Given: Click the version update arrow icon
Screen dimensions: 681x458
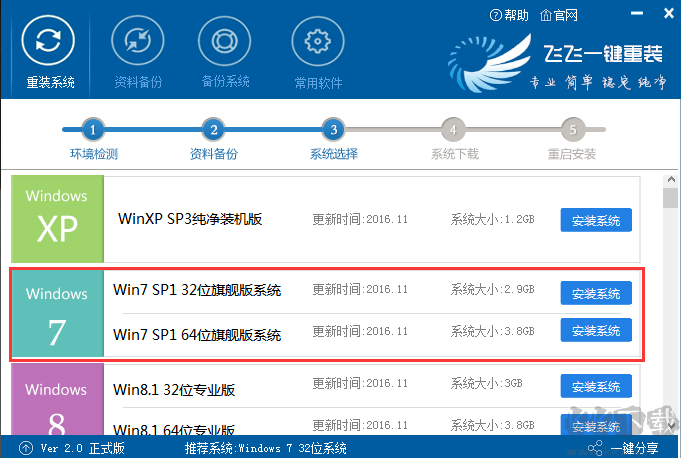Looking at the screenshot, I should (x=26, y=448).
